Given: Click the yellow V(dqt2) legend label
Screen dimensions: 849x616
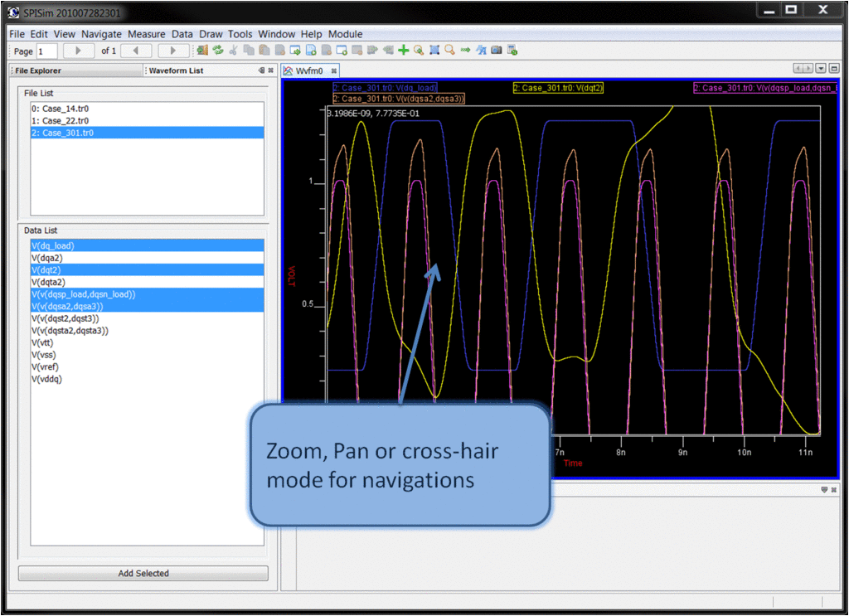Looking at the screenshot, I should coord(557,88).
